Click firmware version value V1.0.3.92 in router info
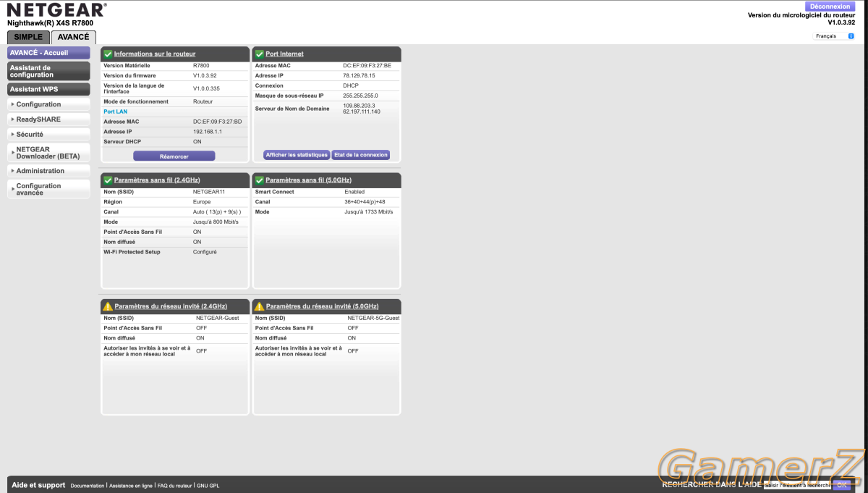Viewport: 868px width, 493px height. [x=205, y=75]
